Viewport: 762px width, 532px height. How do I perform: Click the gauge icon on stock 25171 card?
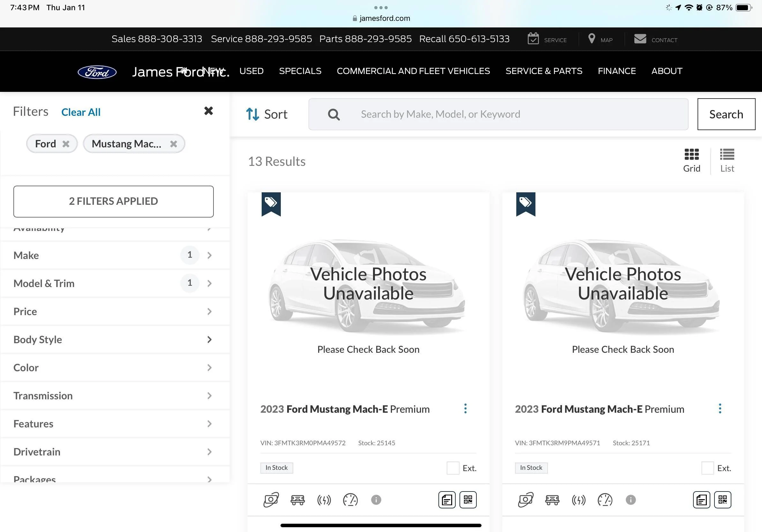click(x=605, y=500)
